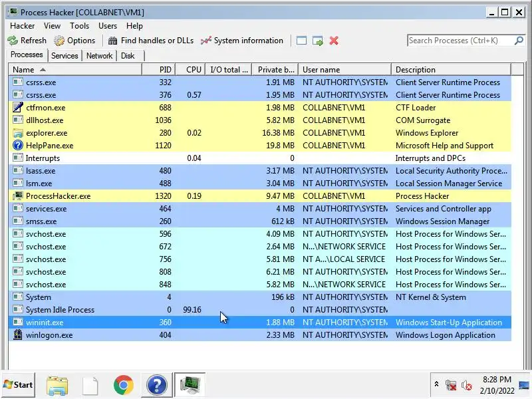
Task: Select svchost.exe with PID 756
Action: point(259,259)
